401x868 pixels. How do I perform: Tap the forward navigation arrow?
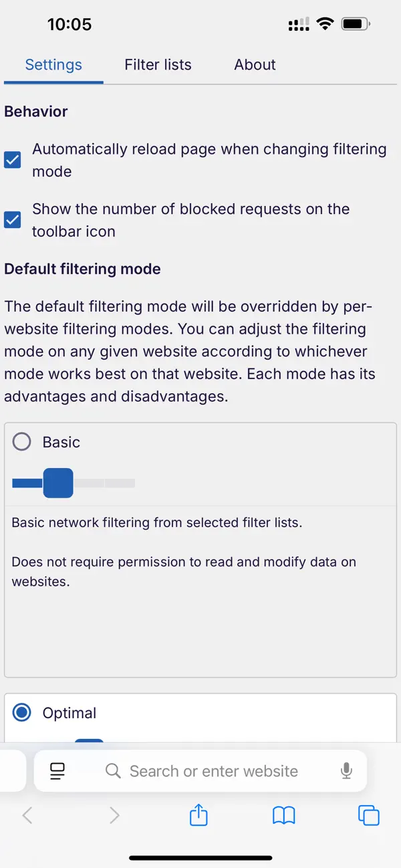click(x=114, y=815)
